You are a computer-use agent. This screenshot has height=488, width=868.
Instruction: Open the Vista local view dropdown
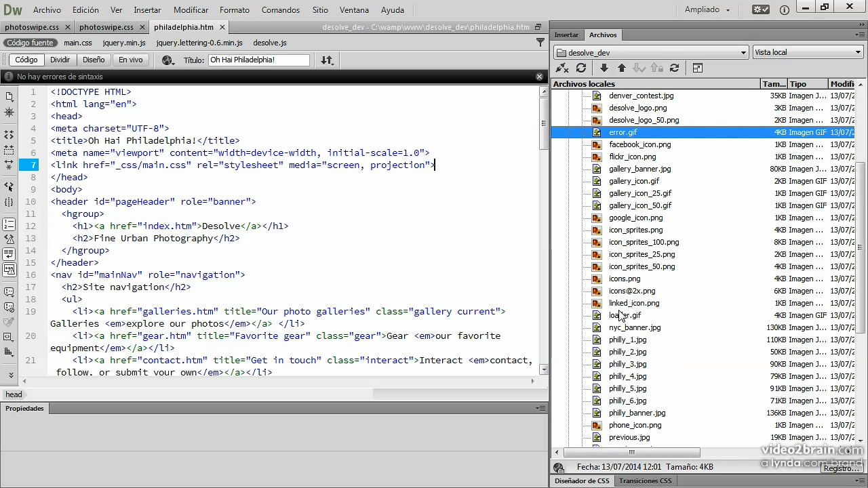(808, 52)
